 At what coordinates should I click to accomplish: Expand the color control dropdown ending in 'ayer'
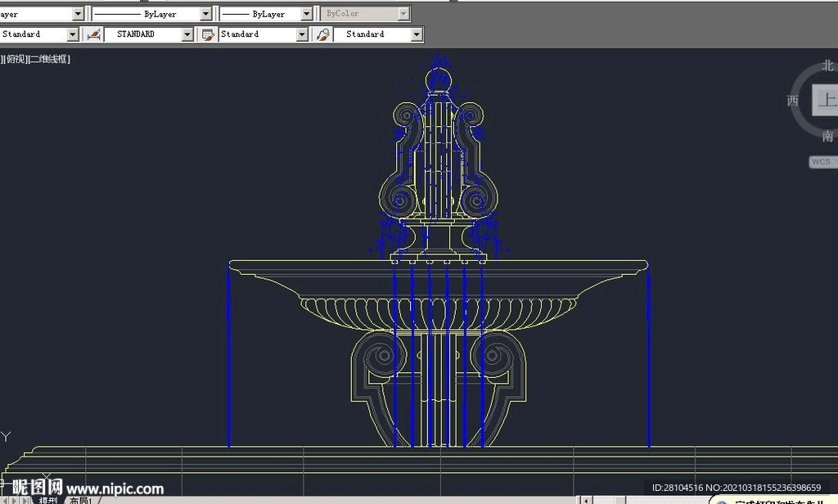point(78,14)
